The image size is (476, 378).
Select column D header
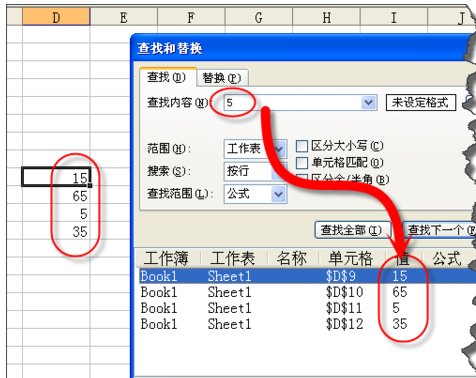(x=56, y=17)
